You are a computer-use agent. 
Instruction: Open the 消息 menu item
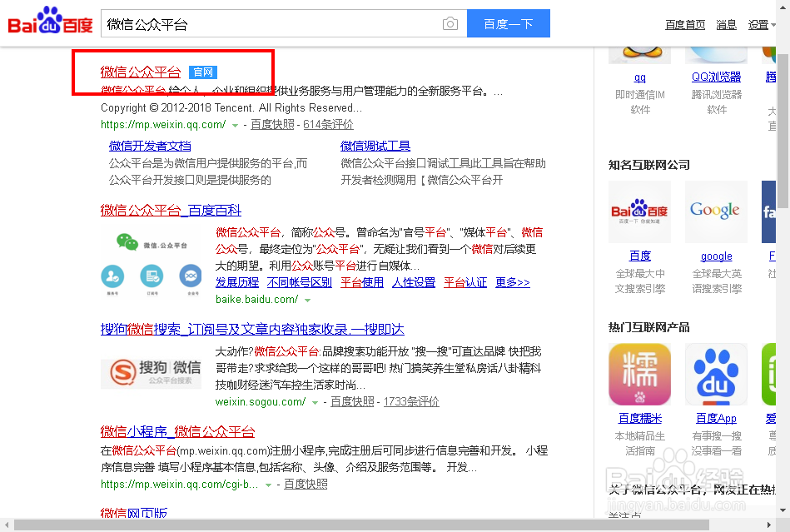pos(725,24)
